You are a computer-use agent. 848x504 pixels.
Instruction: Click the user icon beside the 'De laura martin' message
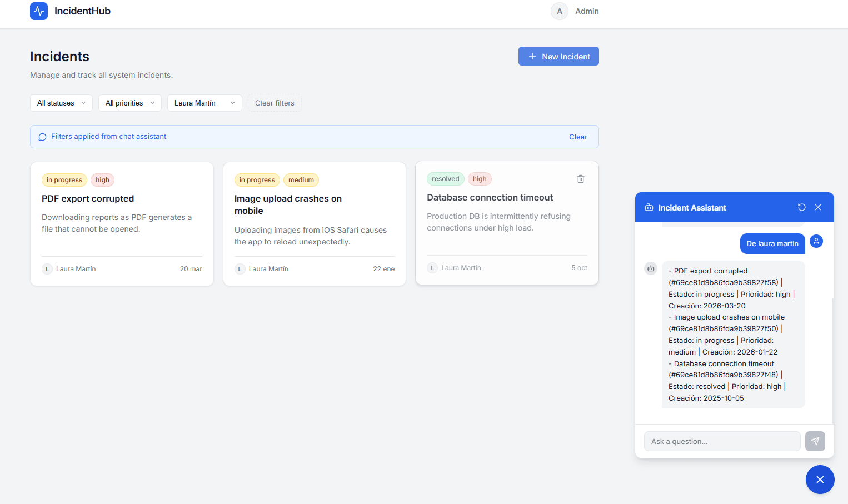pos(816,241)
